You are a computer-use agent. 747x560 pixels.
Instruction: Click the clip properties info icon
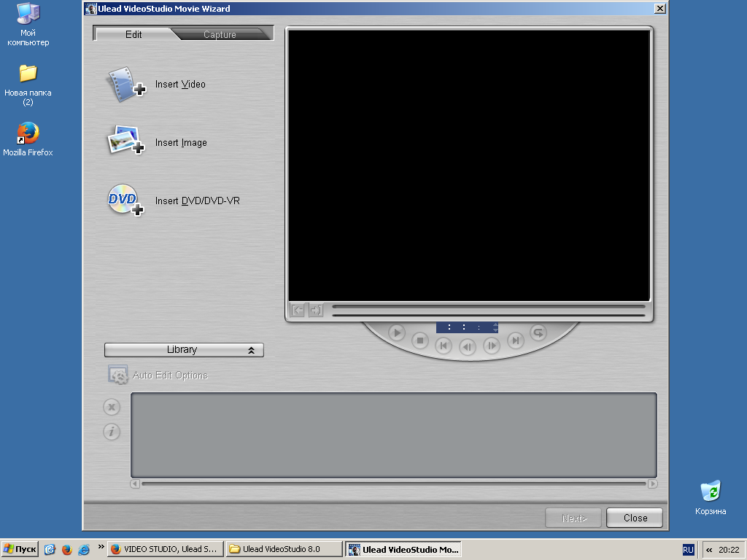pos(112,432)
